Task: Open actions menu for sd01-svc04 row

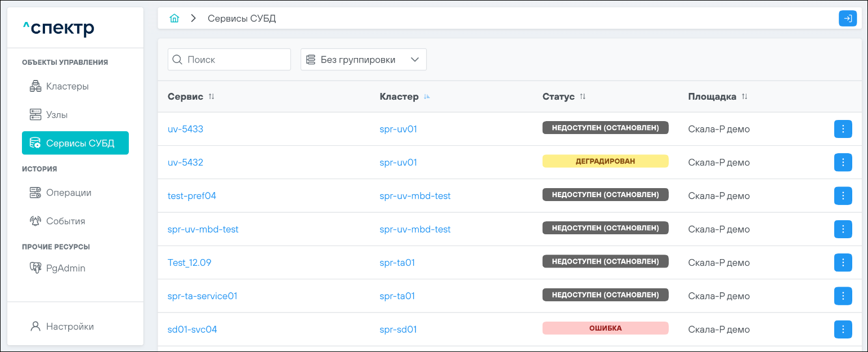Action: tap(843, 329)
